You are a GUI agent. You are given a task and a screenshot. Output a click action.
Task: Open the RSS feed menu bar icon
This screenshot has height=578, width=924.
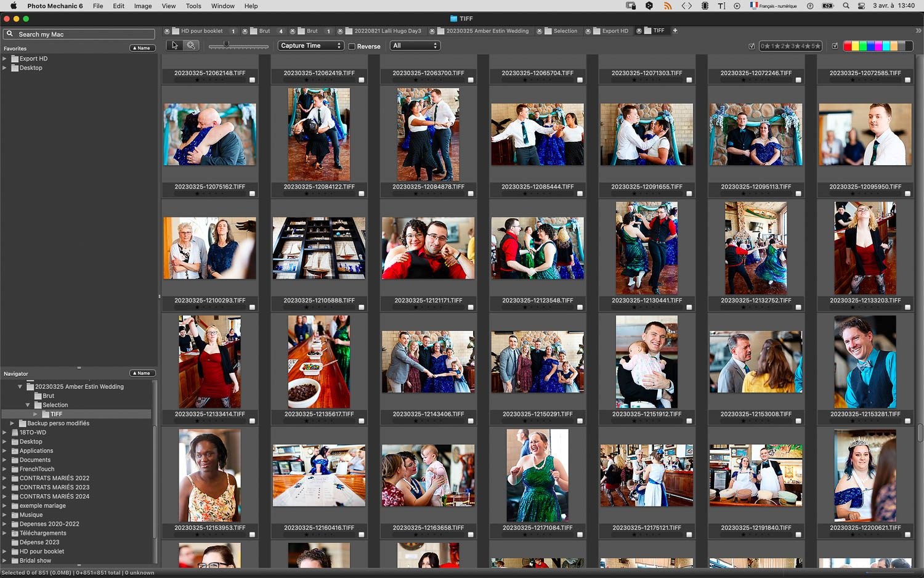tap(668, 6)
